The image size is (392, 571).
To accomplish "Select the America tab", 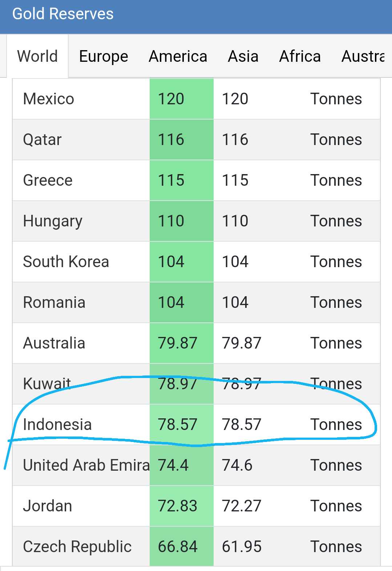I will 178,56.
